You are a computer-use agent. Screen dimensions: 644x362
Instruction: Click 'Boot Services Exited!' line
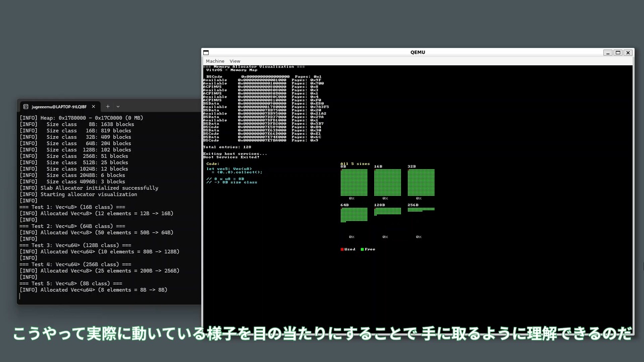[x=231, y=157]
